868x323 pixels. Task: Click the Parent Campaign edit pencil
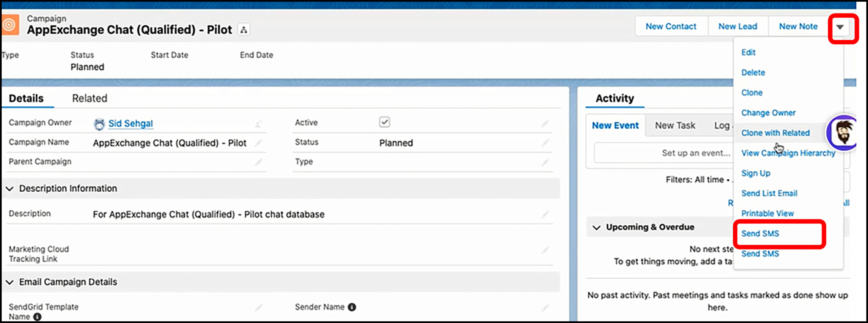(258, 162)
